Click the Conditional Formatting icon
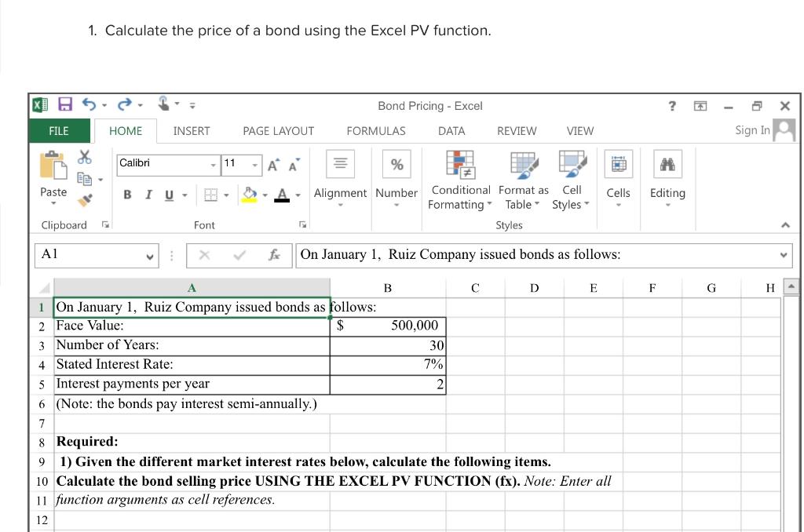Image resolution: width=804 pixels, height=532 pixels. click(x=460, y=165)
